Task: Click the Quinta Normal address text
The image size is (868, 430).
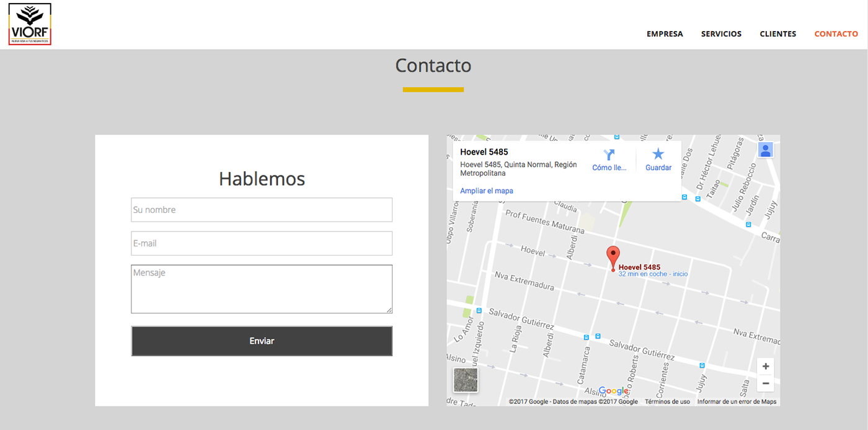Action: (x=518, y=169)
